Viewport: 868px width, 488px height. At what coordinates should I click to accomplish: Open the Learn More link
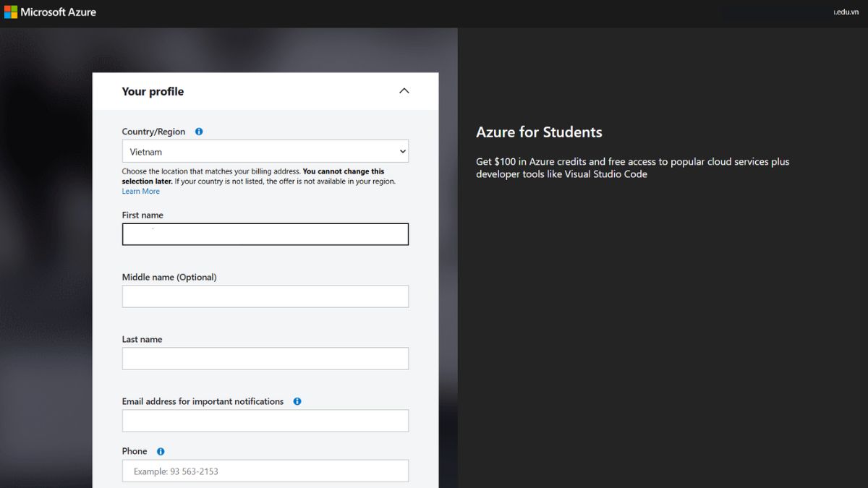click(x=140, y=190)
